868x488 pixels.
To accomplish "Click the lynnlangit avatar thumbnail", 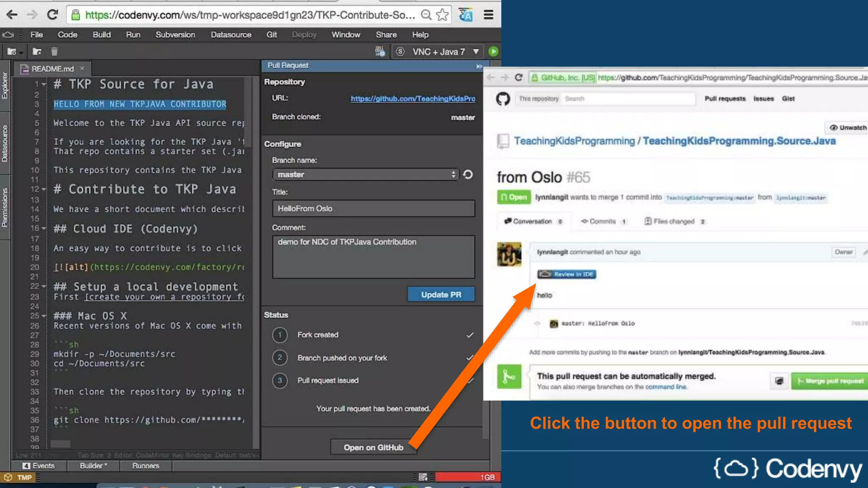I will click(x=509, y=254).
